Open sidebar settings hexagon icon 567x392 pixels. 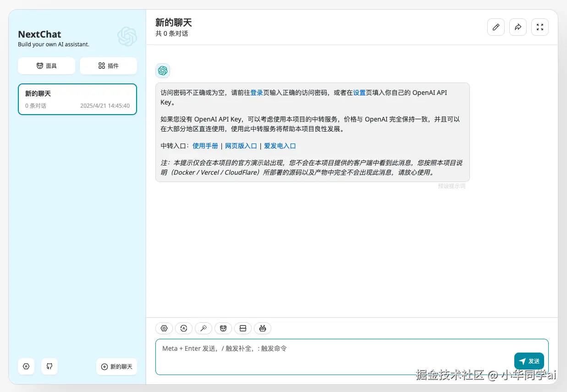point(26,366)
